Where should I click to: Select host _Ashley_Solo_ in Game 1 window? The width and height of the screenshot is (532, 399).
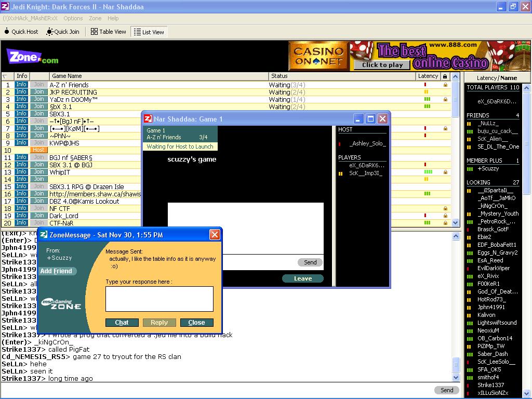(368, 143)
